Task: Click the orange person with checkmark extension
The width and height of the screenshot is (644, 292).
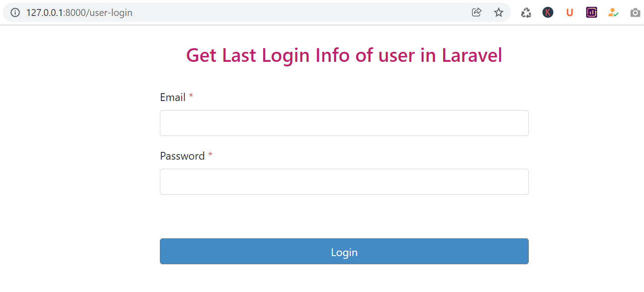Action: point(613,13)
